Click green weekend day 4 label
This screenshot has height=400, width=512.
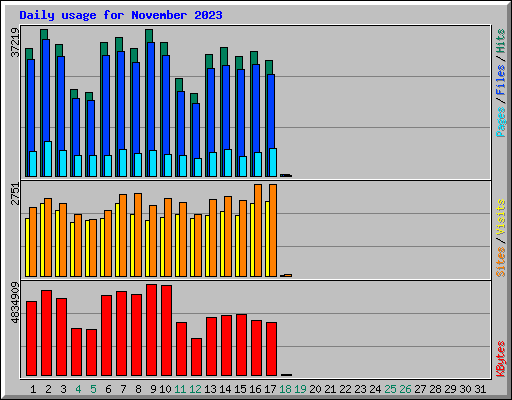[78, 389]
